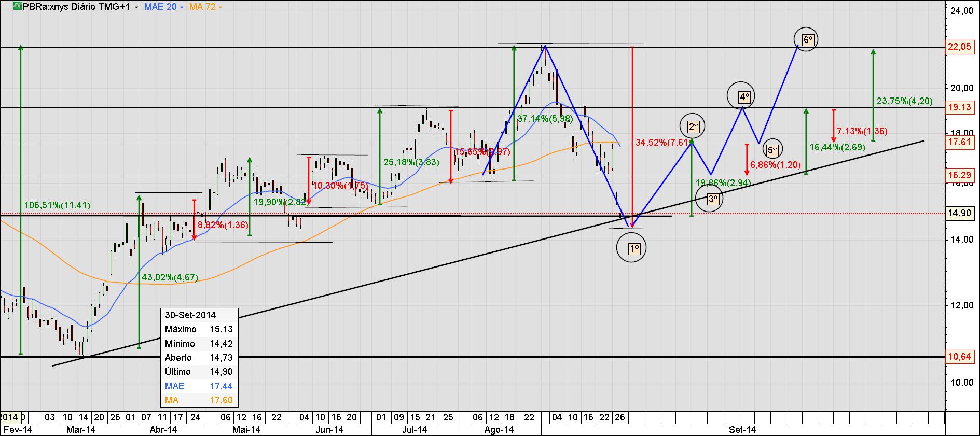Click the 12,00 price axis label
This screenshot has height=436, width=980.
coord(961,305)
